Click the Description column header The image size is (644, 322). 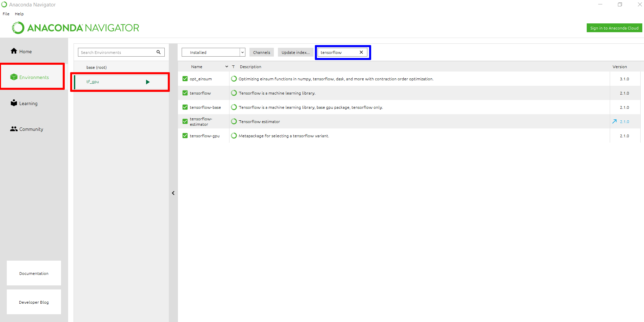point(250,67)
